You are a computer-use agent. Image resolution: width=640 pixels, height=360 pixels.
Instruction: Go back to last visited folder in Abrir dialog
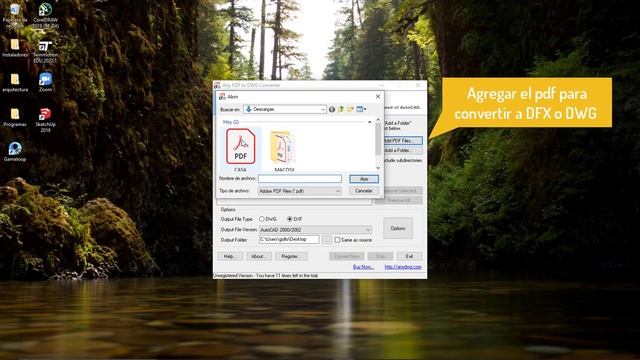point(332,109)
